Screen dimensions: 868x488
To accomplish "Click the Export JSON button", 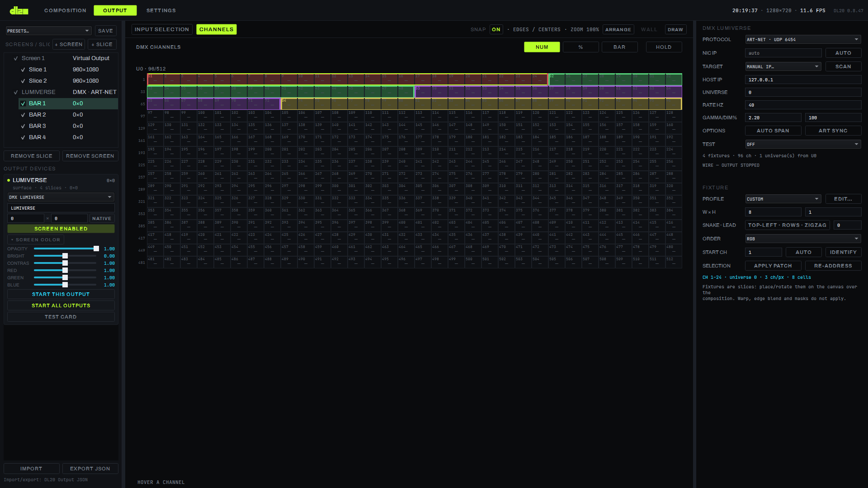I will pyautogui.click(x=90, y=469).
